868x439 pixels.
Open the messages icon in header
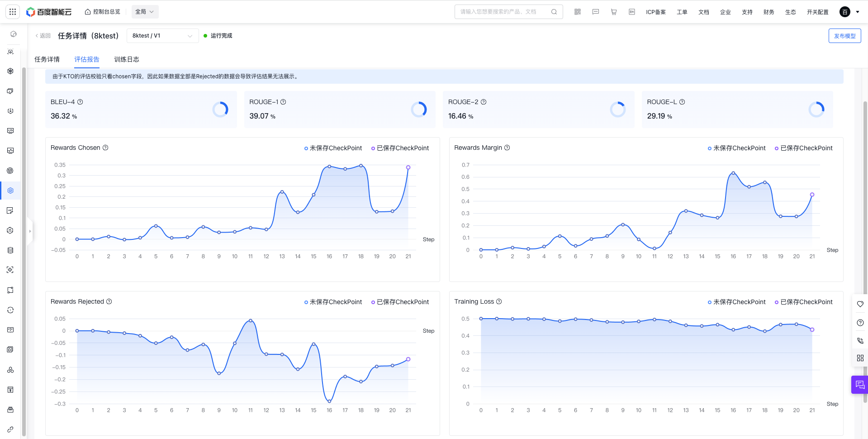[x=596, y=12]
